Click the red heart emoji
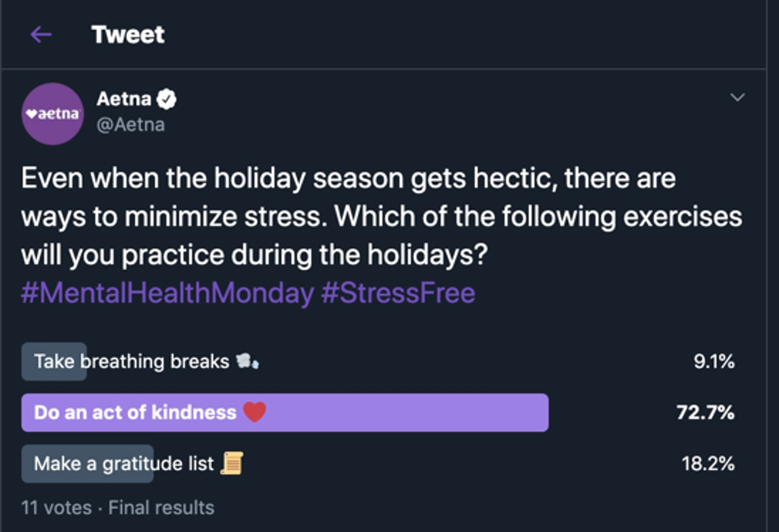779x532 pixels. tap(254, 412)
